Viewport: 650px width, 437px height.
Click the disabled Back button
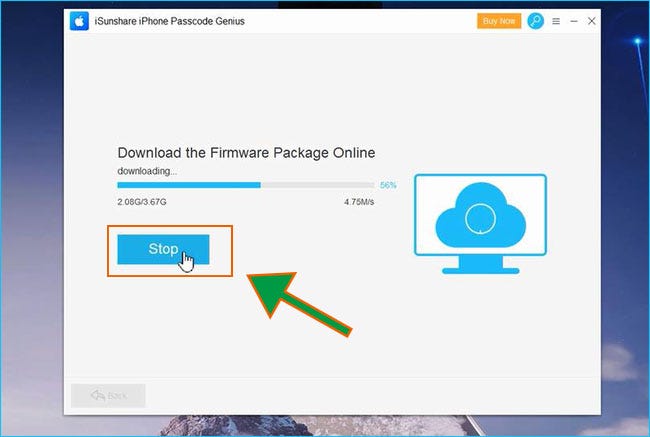point(108,396)
